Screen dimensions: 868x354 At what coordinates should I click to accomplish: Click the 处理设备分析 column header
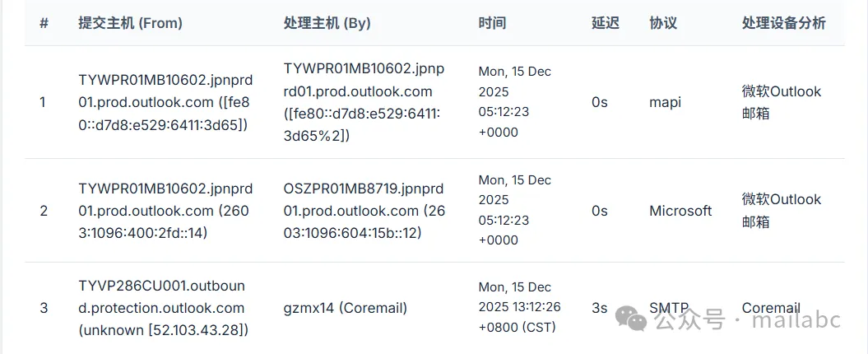pyautogui.click(x=783, y=23)
